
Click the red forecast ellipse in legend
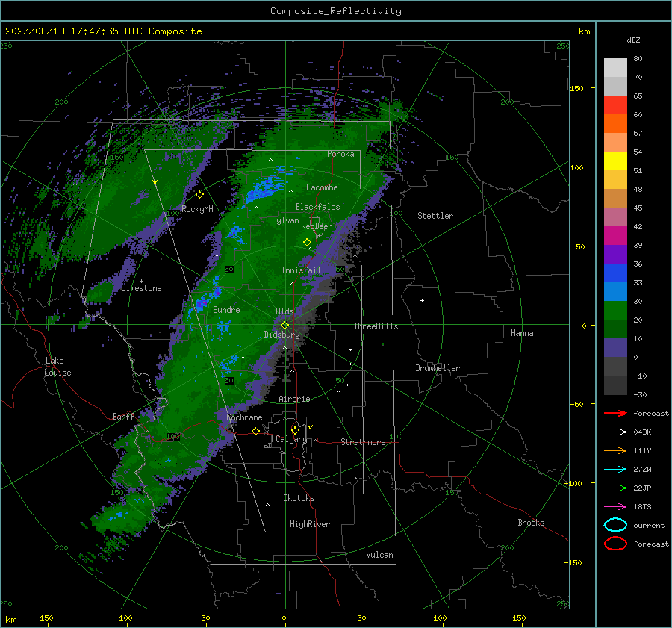click(615, 544)
